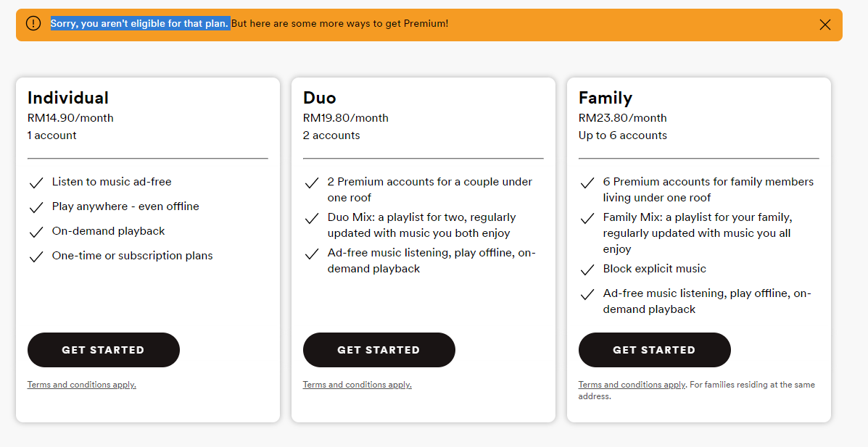
Task: Click the checkmark next to "2 Premium accounts" feature
Action: 312,183
